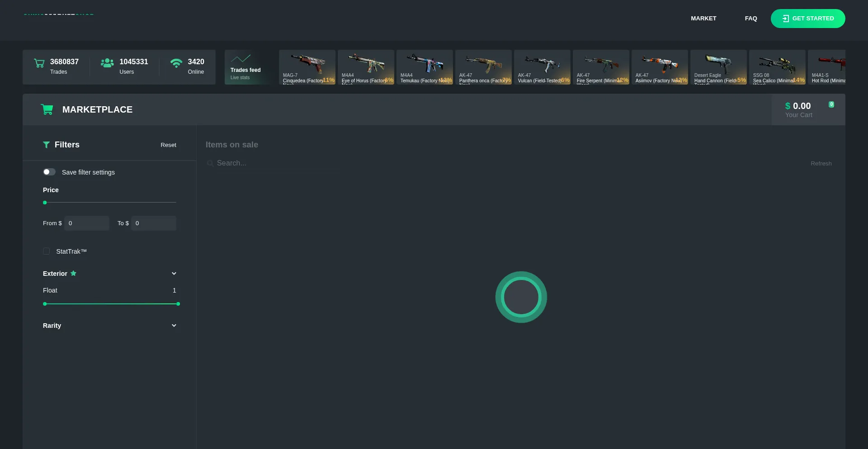
Task: Click the green star beside Exterior
Action: coord(73,273)
